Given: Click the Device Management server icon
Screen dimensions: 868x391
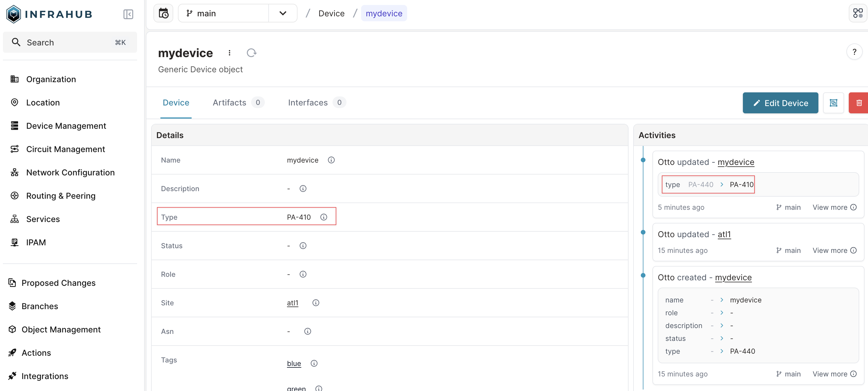Looking at the screenshot, I should pyautogui.click(x=15, y=126).
